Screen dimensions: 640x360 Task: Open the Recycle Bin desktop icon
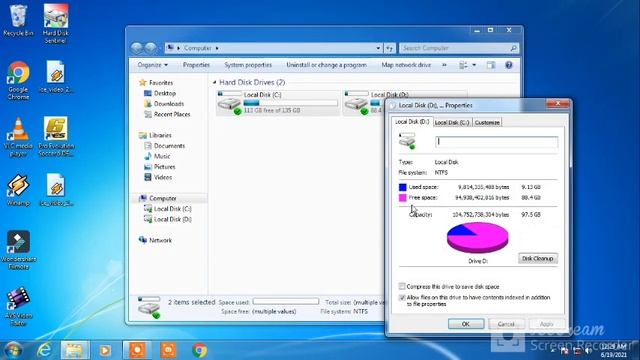point(18,20)
